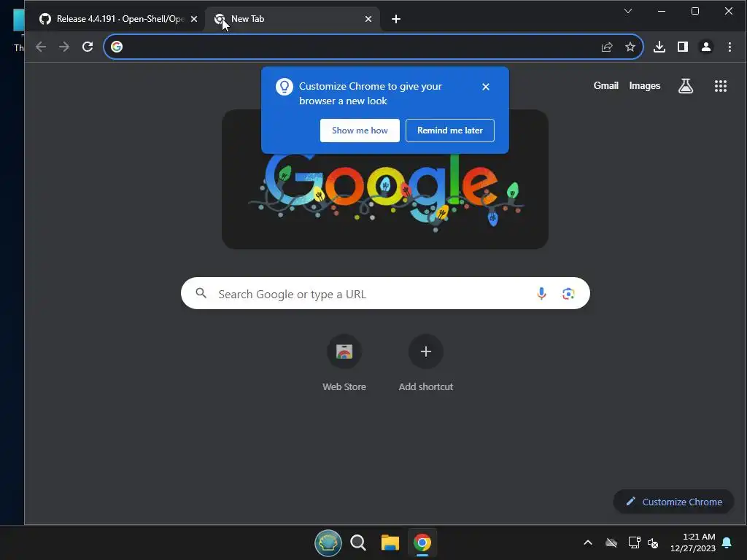The height and width of the screenshot is (560, 747).
Task: Open Search Labs flask icon
Action: 686,86
